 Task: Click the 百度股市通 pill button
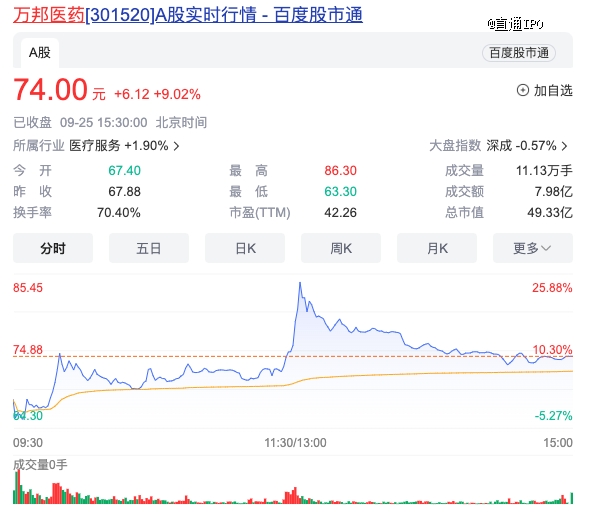[x=519, y=53]
